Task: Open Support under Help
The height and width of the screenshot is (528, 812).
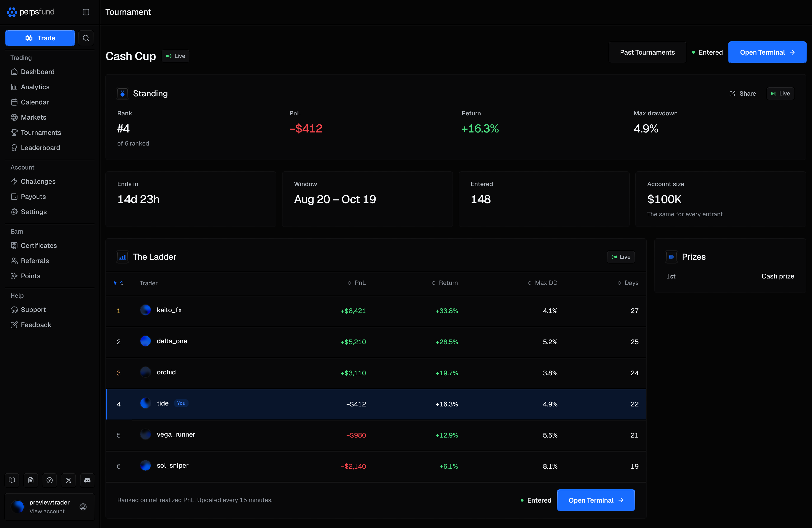Action: (50, 310)
